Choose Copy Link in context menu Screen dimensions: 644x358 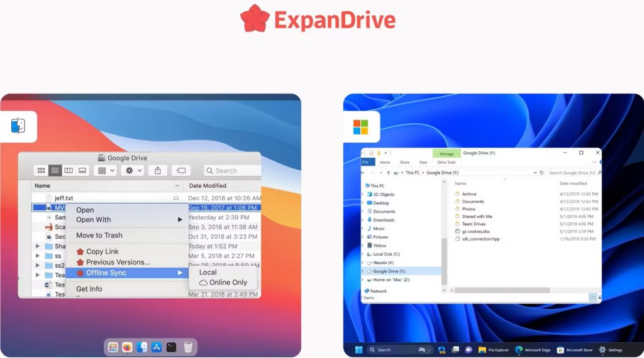[127, 251]
